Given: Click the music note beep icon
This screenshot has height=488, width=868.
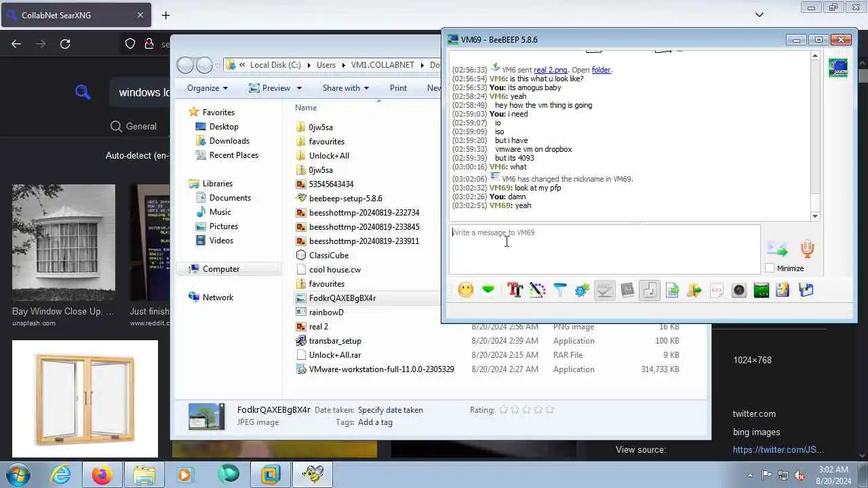Looking at the screenshot, I should pos(650,290).
